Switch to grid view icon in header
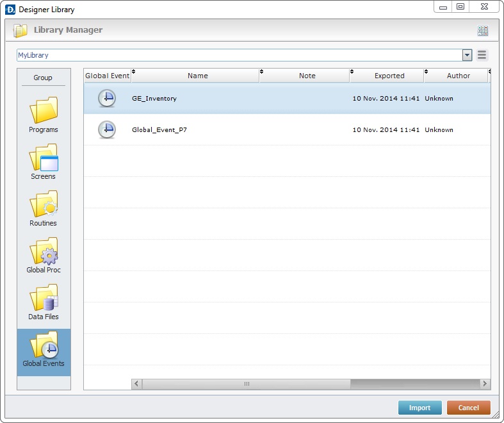Image resolution: width=504 pixels, height=423 pixels. 482,31
